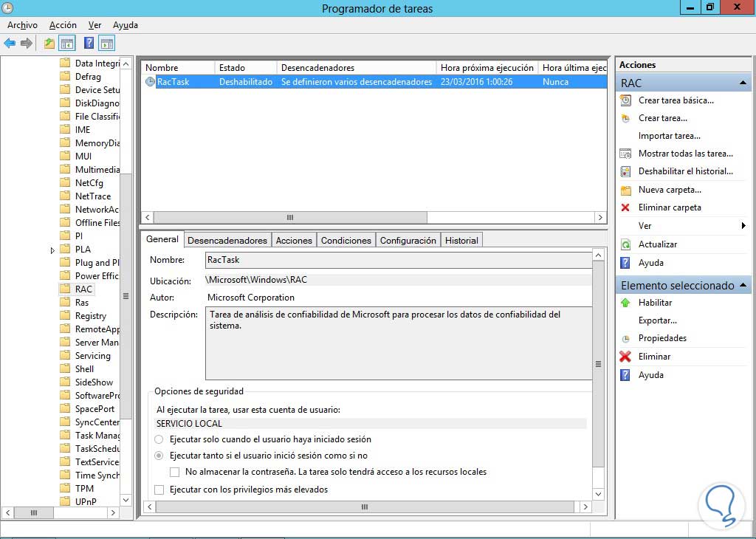Click Eliminar carpeta action link

670,207
